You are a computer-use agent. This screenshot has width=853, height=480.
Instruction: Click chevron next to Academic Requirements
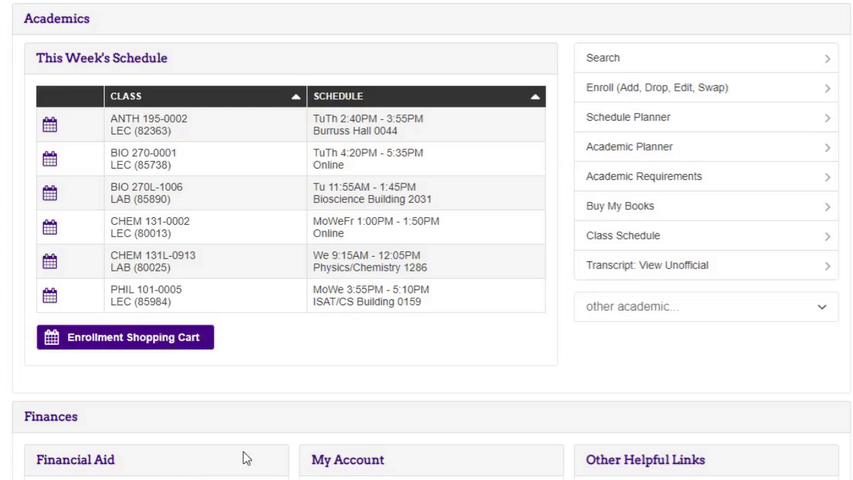point(827,177)
